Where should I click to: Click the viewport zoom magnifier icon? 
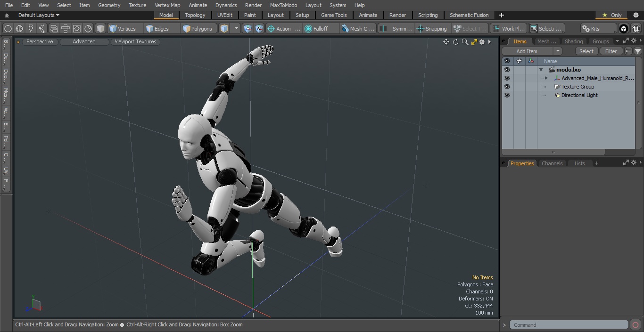click(465, 42)
